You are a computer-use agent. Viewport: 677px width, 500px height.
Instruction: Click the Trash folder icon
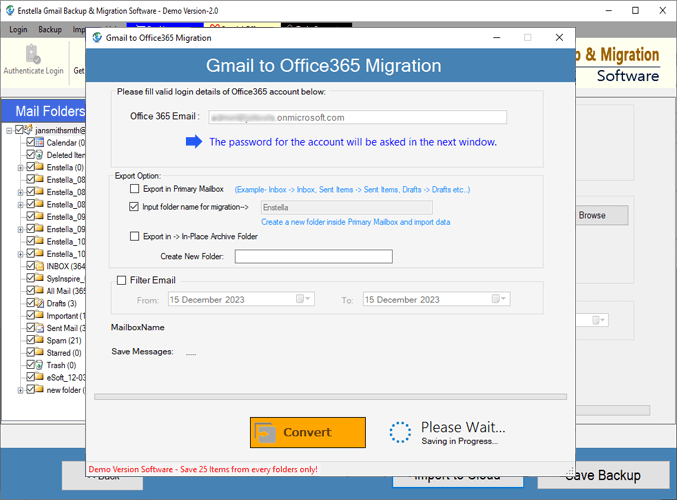click(x=40, y=365)
